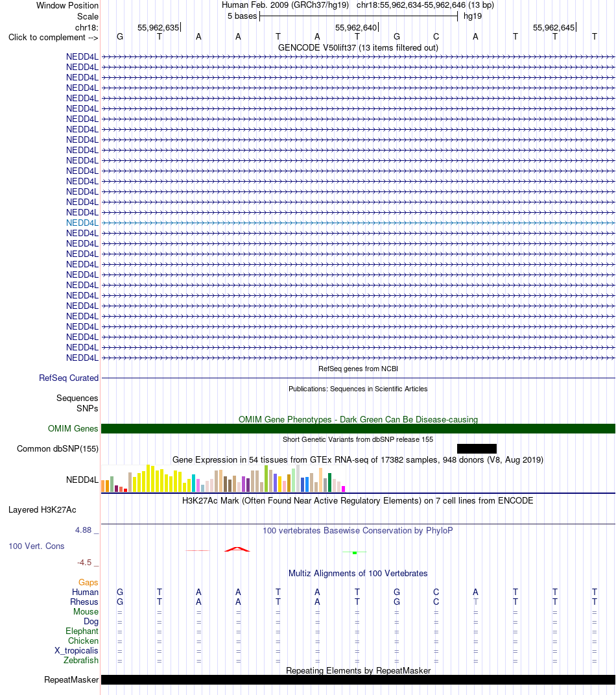
Task: Click the 'Scale' track label
Action: point(88,16)
